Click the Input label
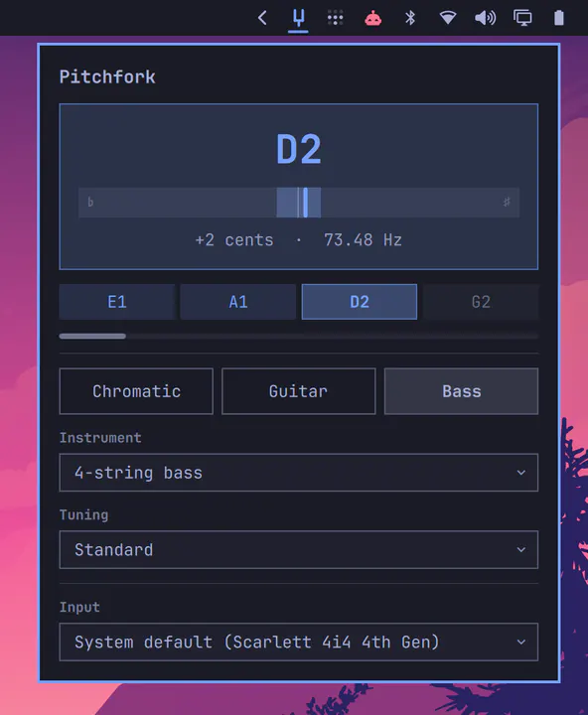The height and width of the screenshot is (715, 588). coord(79,607)
